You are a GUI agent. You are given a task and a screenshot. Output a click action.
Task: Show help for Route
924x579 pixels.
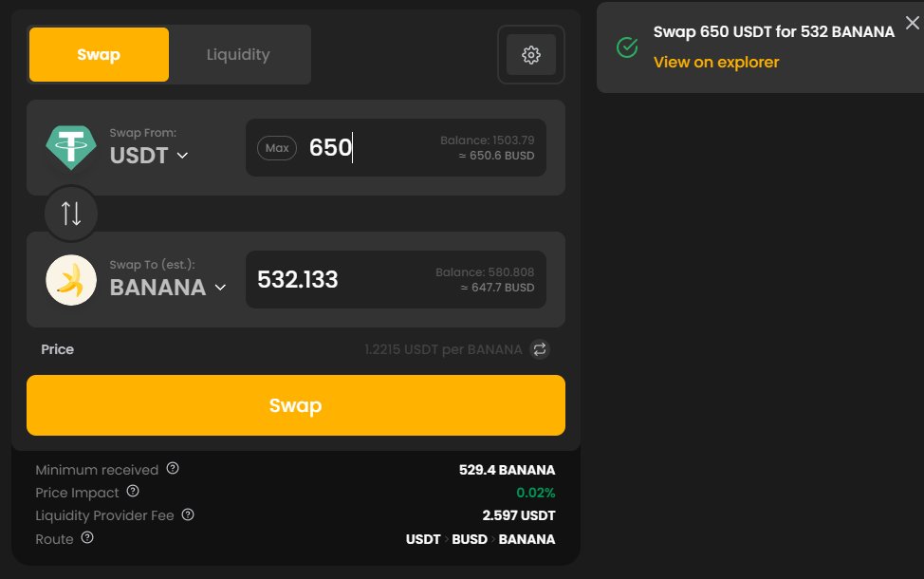(x=87, y=538)
